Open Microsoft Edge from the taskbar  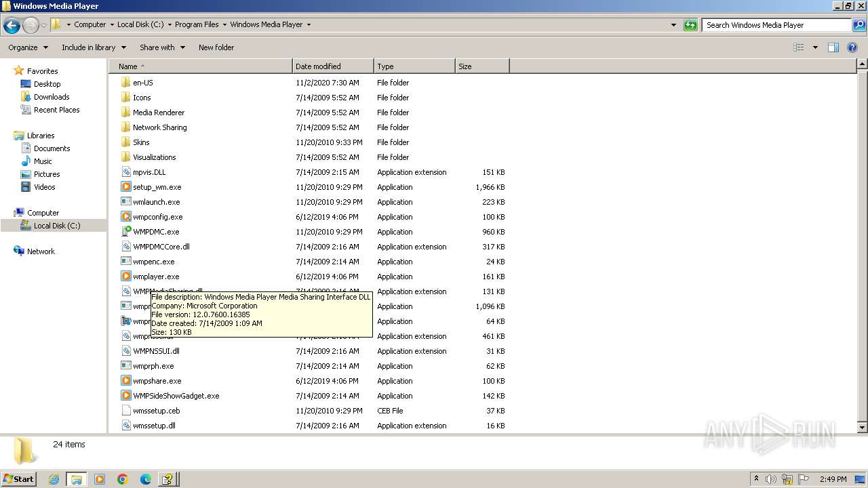(x=146, y=479)
